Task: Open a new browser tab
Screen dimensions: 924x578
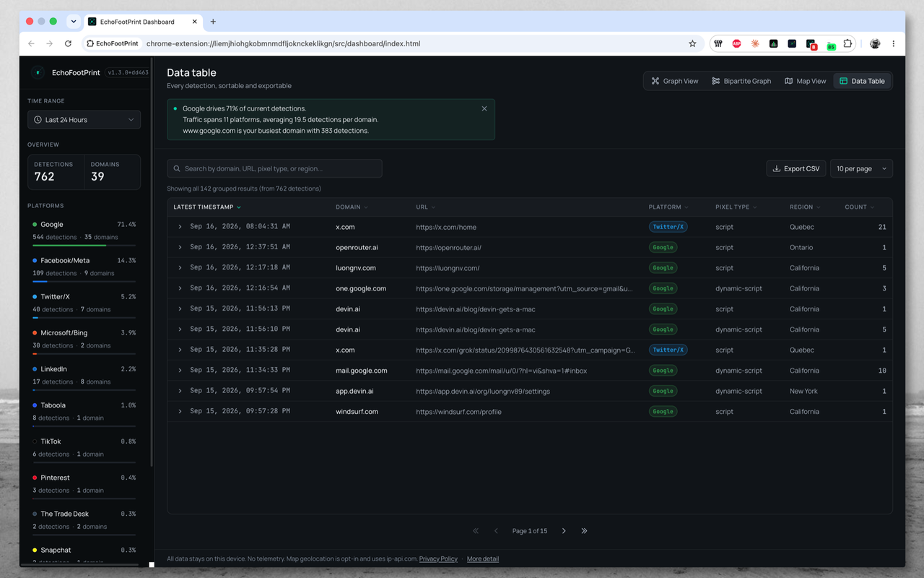Action: pos(213,22)
